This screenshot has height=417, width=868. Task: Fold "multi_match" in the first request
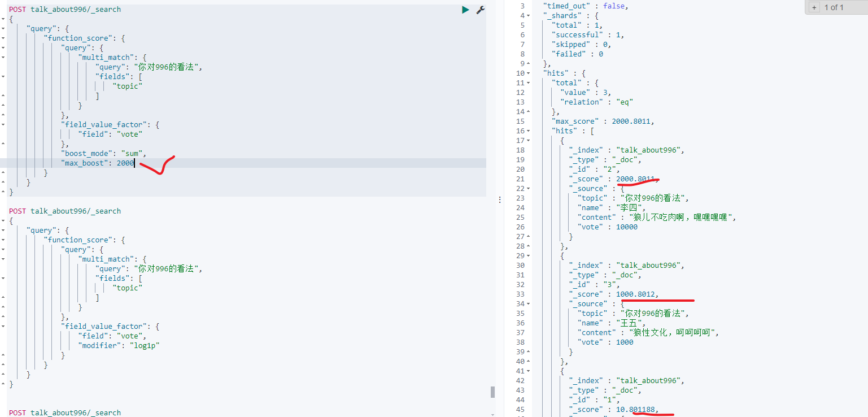pos(3,58)
